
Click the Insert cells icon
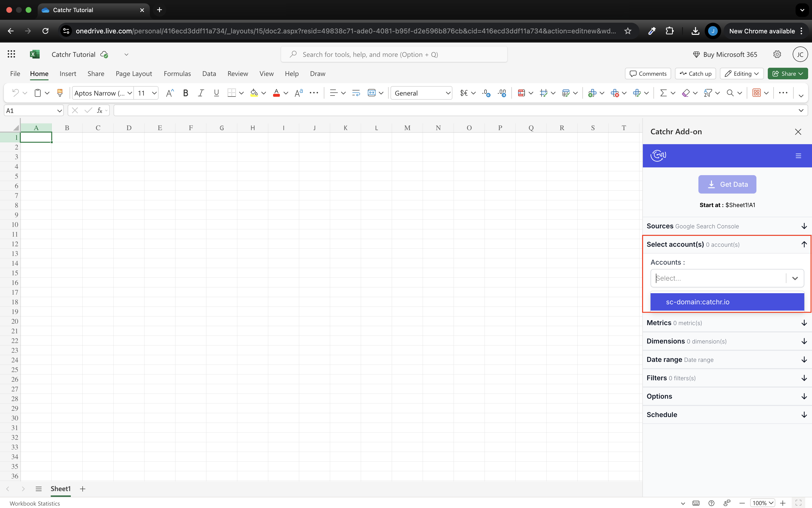coord(592,93)
